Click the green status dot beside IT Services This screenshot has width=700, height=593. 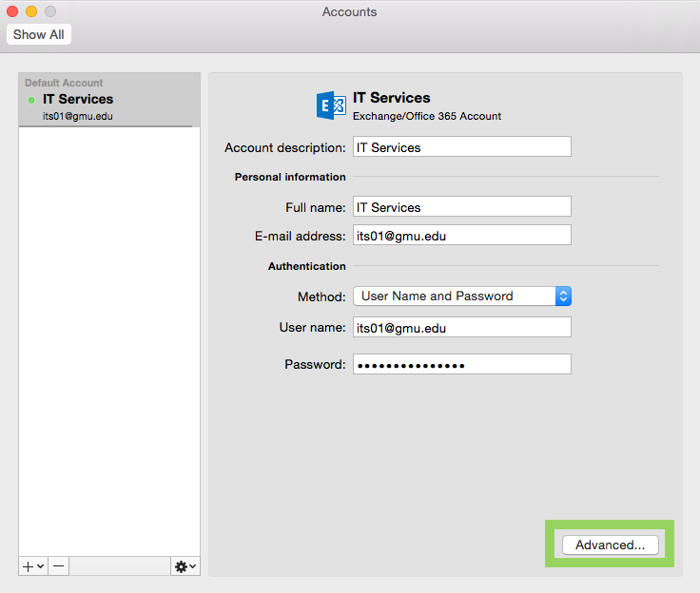click(31, 100)
